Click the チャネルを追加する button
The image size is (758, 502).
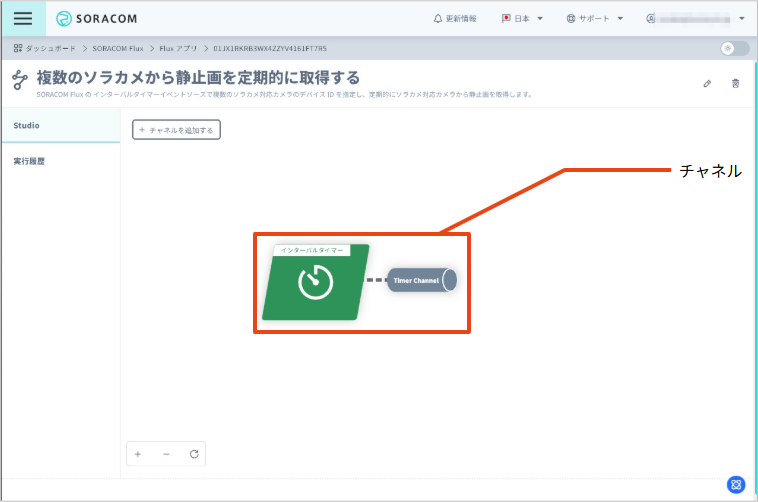click(176, 130)
